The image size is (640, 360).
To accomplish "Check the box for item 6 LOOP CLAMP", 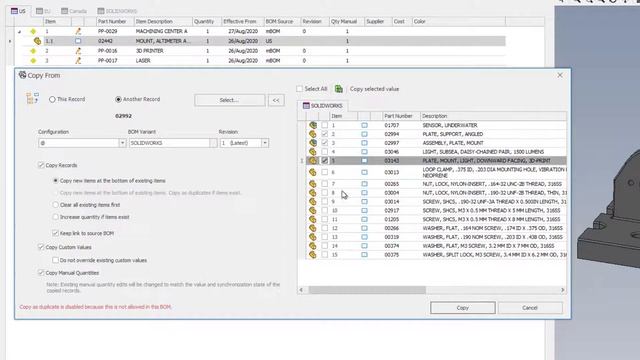I will pyautogui.click(x=324, y=172).
